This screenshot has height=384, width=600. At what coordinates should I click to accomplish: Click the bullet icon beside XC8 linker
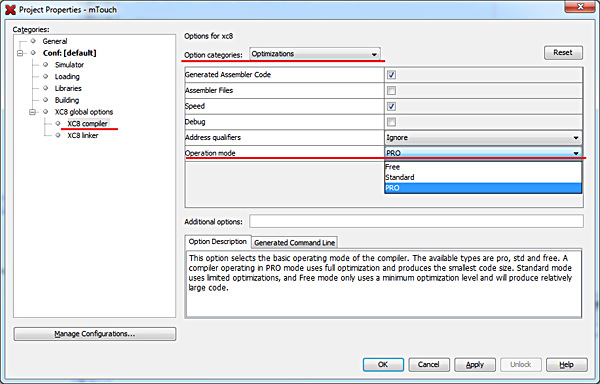[58, 135]
